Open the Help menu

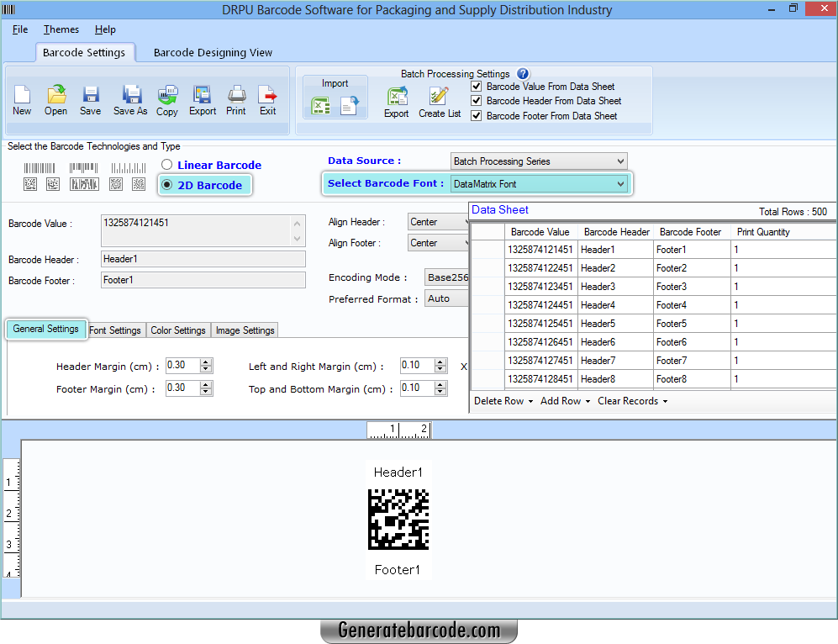(x=105, y=29)
